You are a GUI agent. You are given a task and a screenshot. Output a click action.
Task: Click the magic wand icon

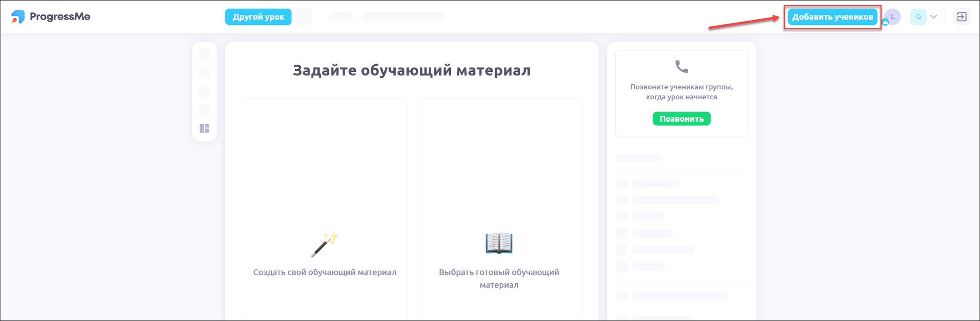325,244
